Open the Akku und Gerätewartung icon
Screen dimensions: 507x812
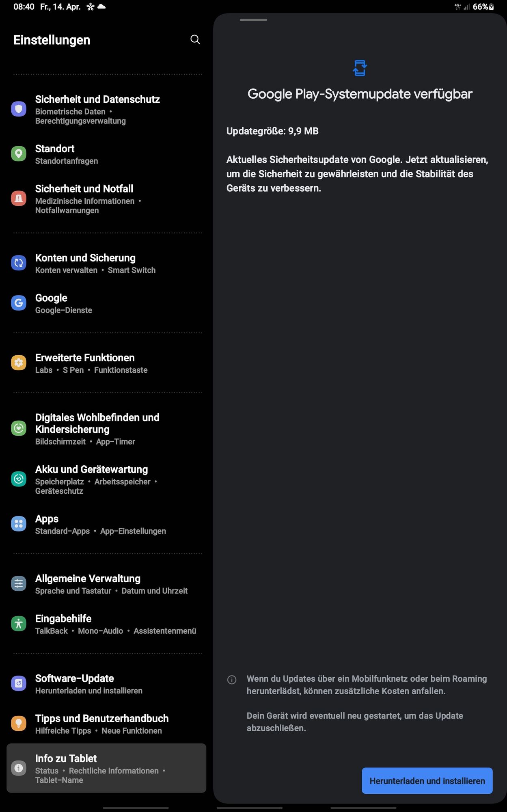[x=19, y=479]
